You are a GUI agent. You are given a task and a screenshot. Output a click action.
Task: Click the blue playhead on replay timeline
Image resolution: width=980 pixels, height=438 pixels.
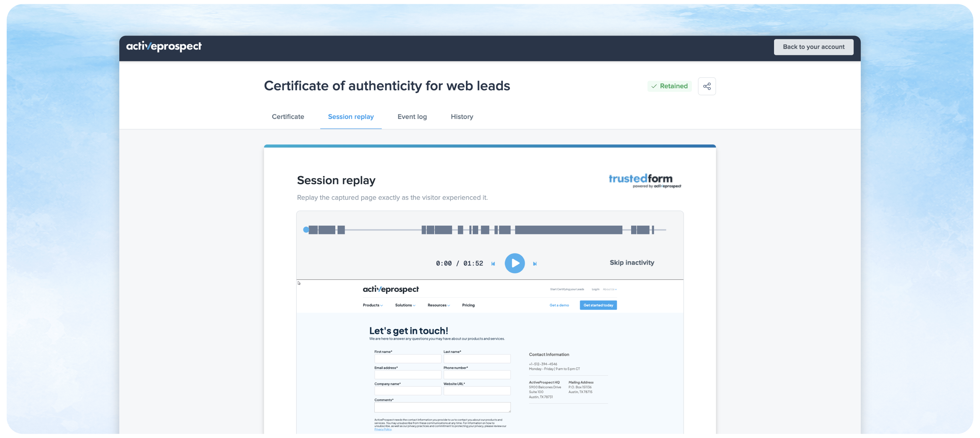click(x=306, y=230)
